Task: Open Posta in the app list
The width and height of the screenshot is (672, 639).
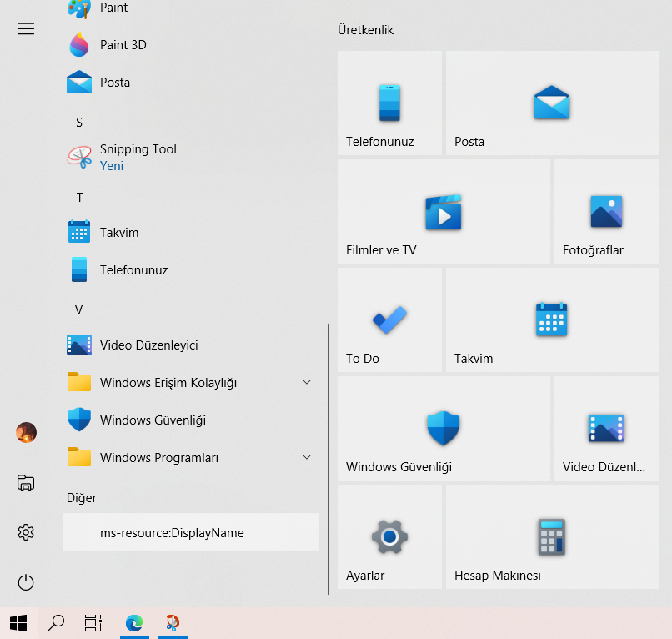Action: point(191,82)
